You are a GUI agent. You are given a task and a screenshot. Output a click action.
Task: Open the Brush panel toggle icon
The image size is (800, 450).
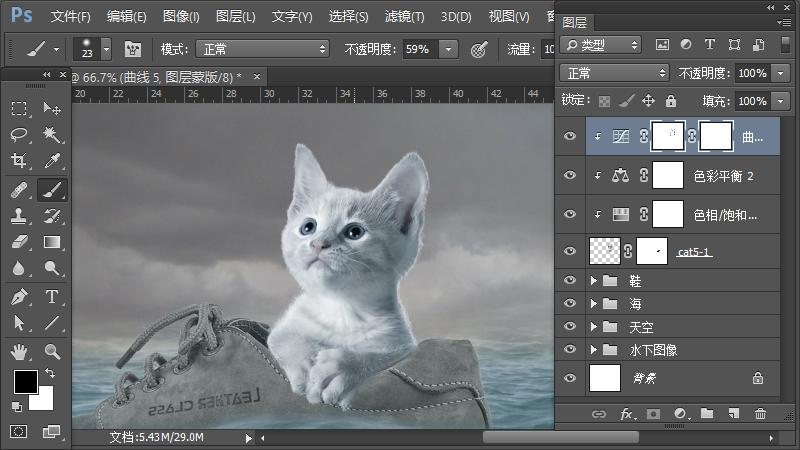[133, 49]
